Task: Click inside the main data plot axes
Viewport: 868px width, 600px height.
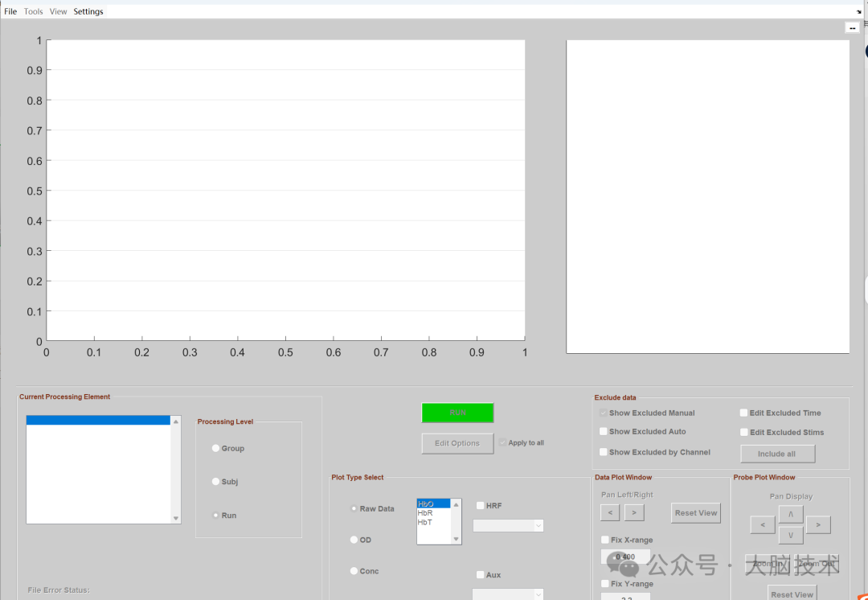Action: pos(285,190)
